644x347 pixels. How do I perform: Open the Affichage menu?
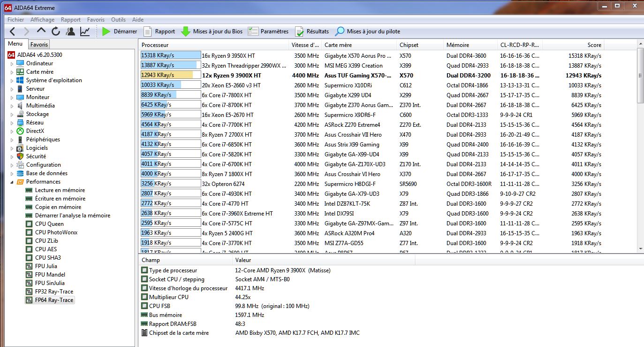pyautogui.click(x=42, y=20)
